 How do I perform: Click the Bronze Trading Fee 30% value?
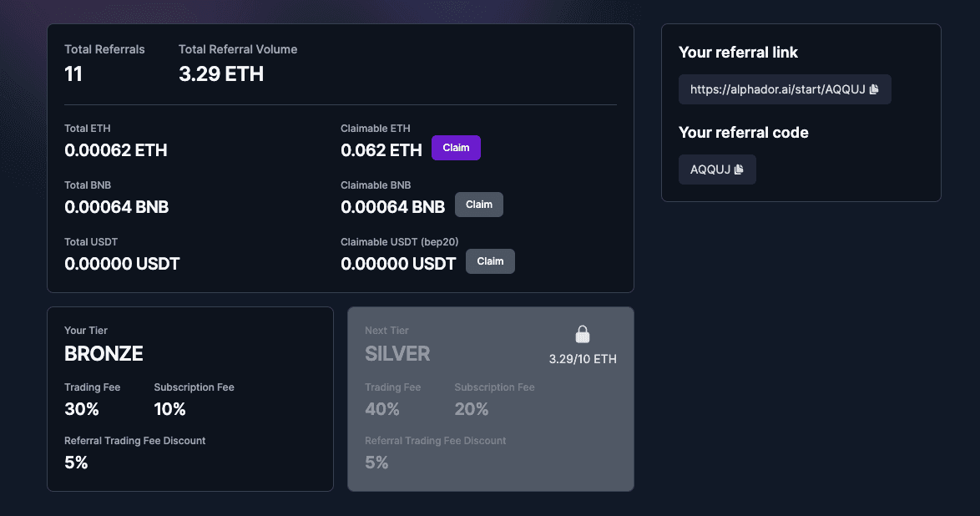pyautogui.click(x=81, y=409)
